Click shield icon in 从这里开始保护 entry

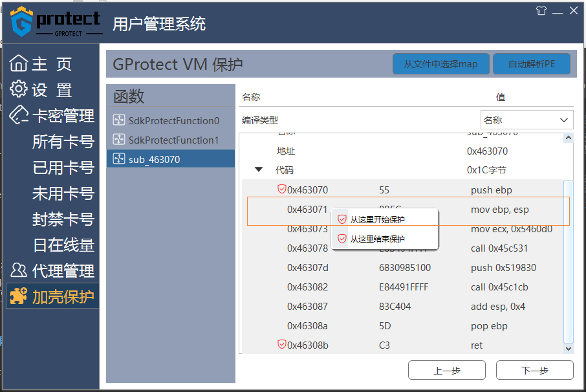click(x=342, y=219)
